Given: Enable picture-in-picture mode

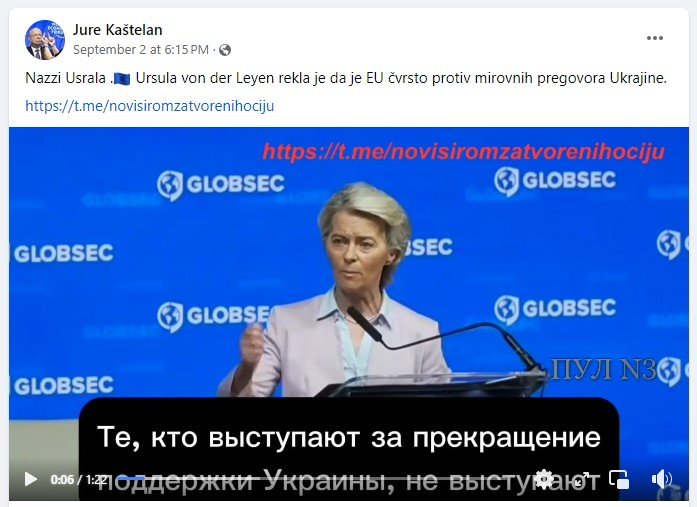Looking at the screenshot, I should click(619, 479).
